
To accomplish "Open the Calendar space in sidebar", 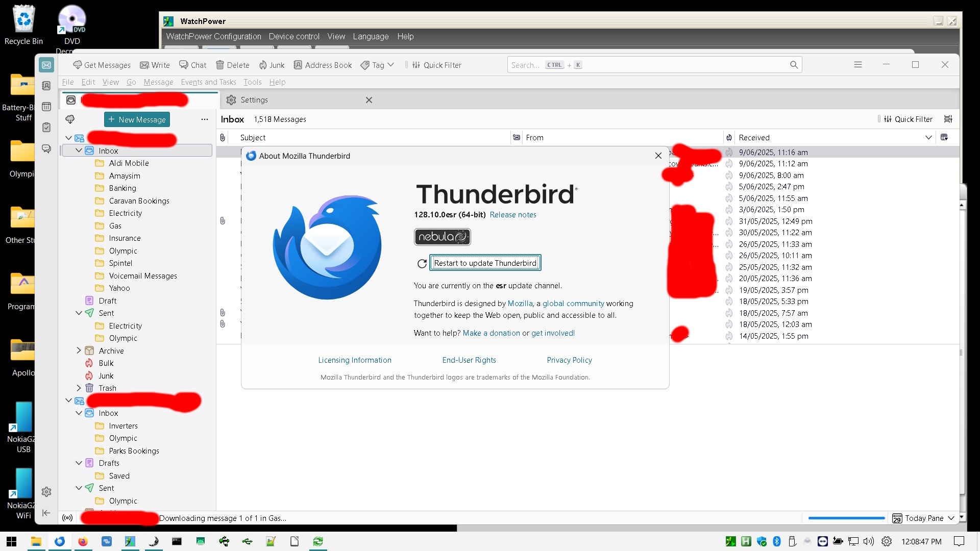I will pyautogui.click(x=46, y=107).
